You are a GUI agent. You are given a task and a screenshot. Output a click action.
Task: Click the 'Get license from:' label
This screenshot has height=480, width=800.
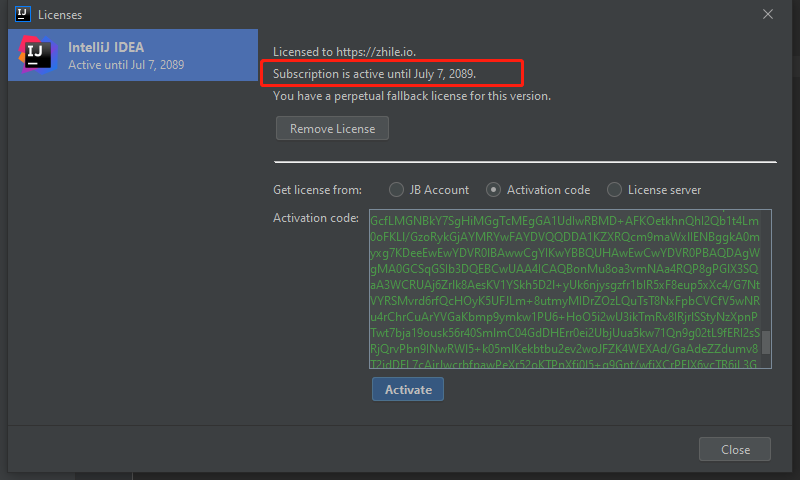pyautogui.click(x=317, y=190)
